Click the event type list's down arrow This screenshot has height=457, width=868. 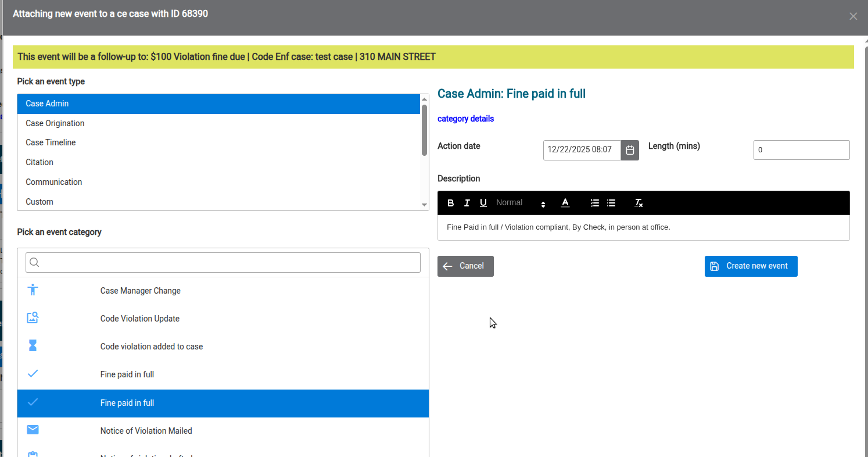pyautogui.click(x=425, y=205)
